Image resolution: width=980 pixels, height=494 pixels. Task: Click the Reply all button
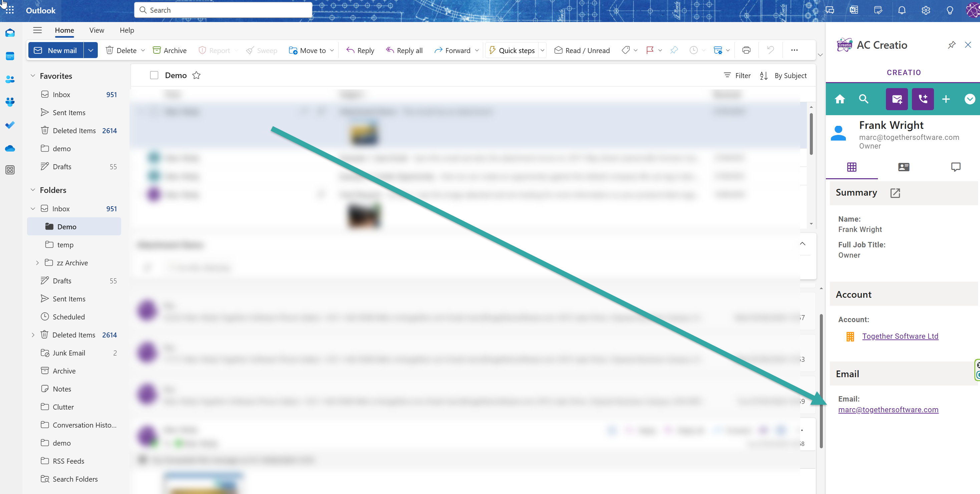point(404,50)
